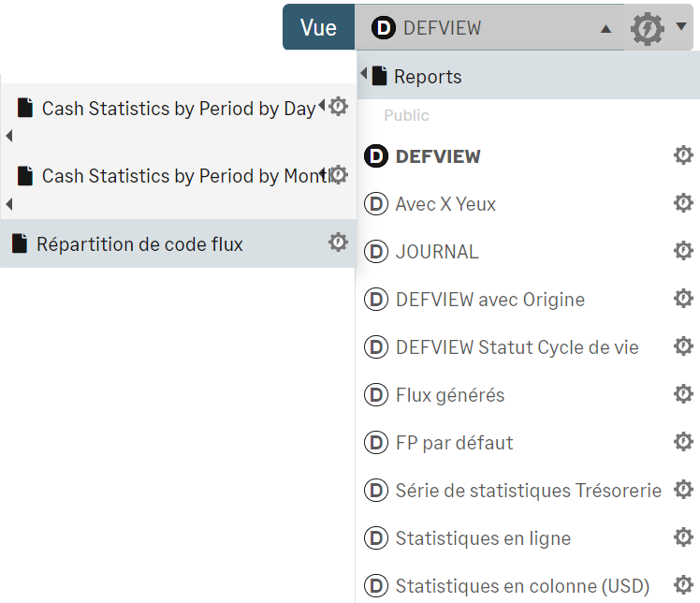Open gear settings for Répartition de code flux
The width and height of the screenshot is (700, 603).
(338, 243)
